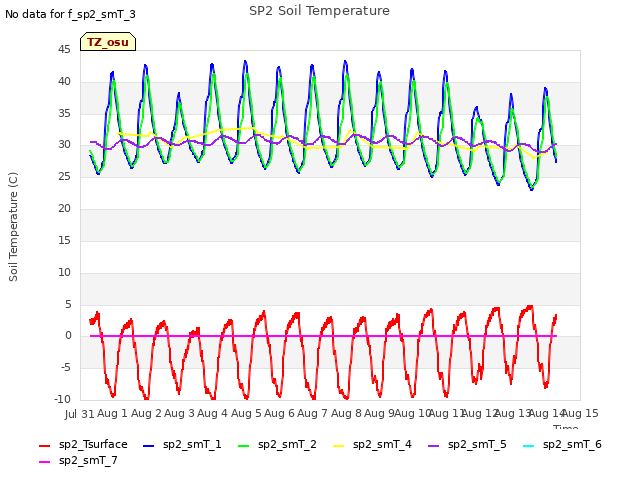Click the green sp2_smT_2 legend swatch
640x480 pixels.
pos(243,446)
